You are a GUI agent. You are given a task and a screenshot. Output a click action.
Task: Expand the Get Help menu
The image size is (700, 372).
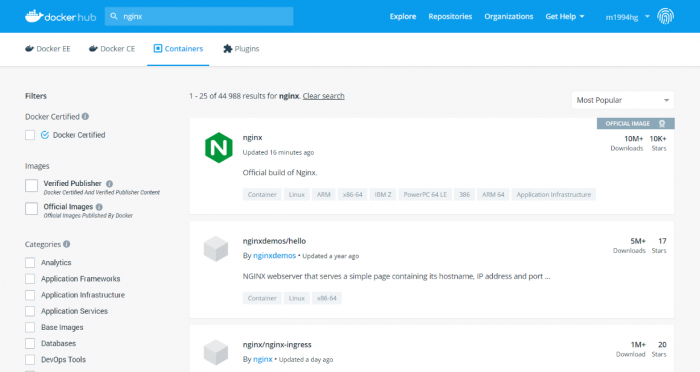[x=565, y=17]
